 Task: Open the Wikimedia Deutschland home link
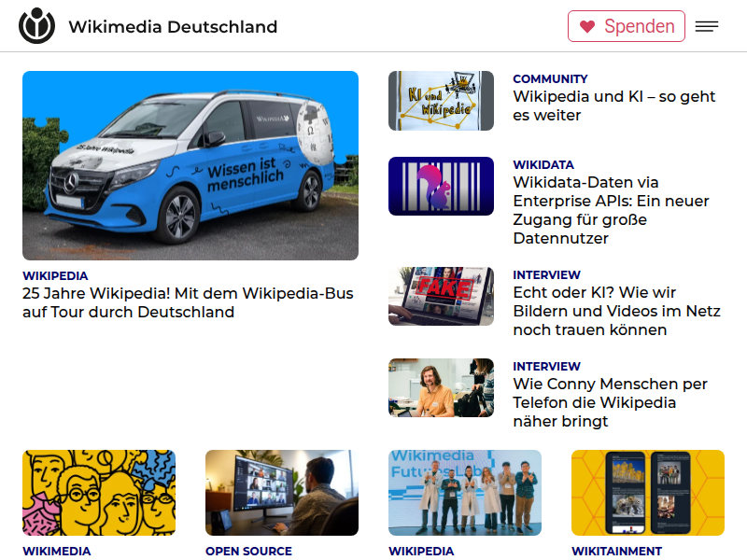(173, 27)
